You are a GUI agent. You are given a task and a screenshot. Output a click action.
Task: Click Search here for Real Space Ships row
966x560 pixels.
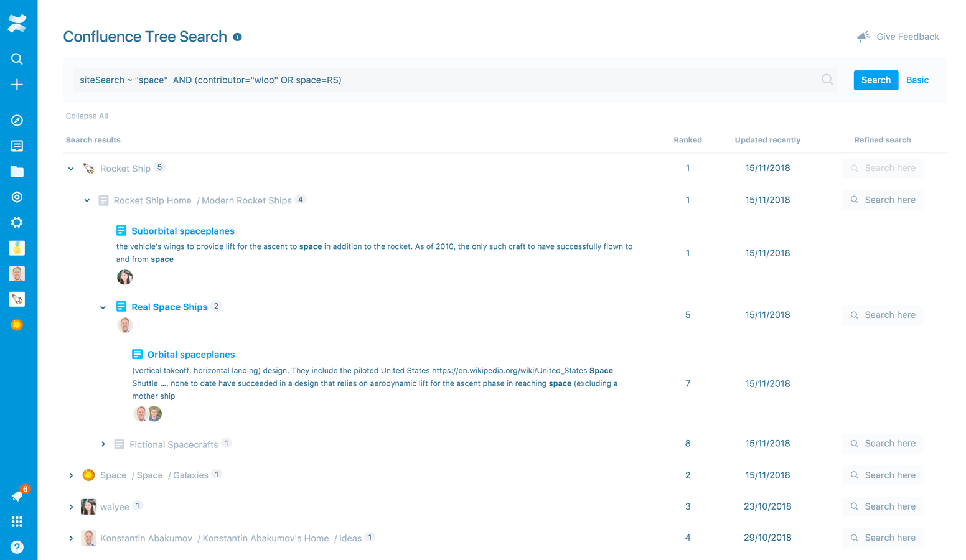coord(882,315)
